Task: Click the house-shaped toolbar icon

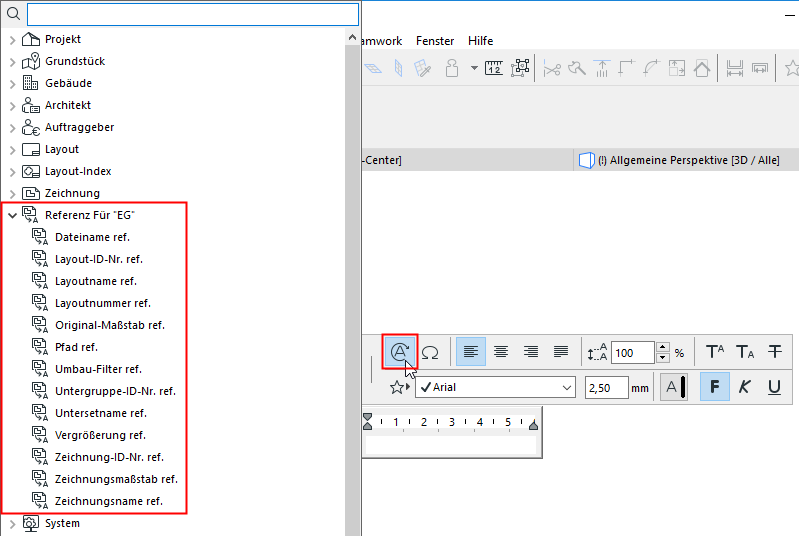Action: (702, 68)
